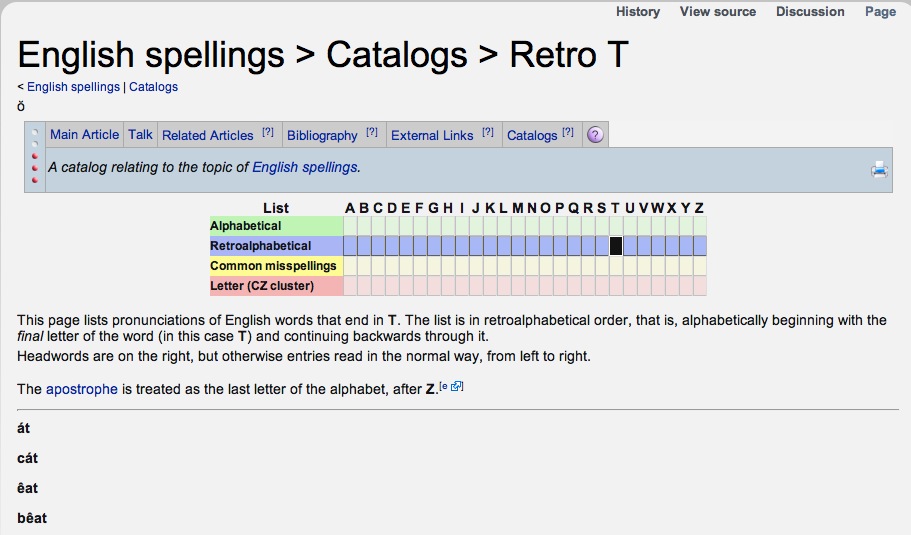Click the printer icon in the banner
The width and height of the screenshot is (911, 535).
point(879,170)
